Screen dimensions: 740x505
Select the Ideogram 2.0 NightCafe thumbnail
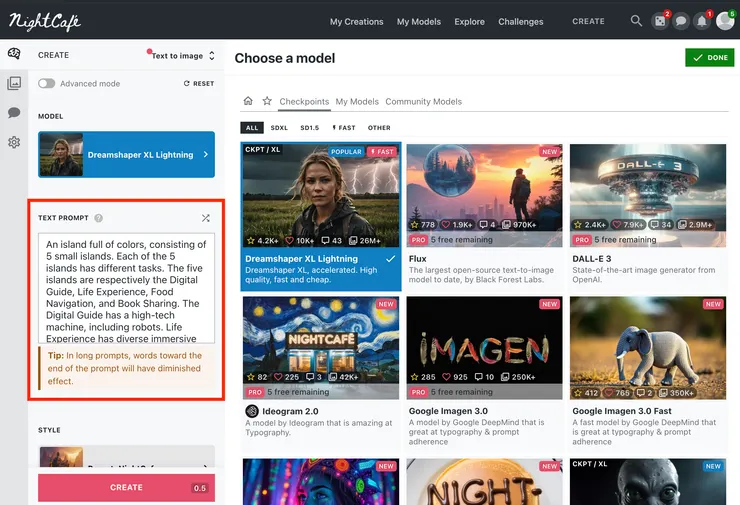pyautogui.click(x=321, y=348)
